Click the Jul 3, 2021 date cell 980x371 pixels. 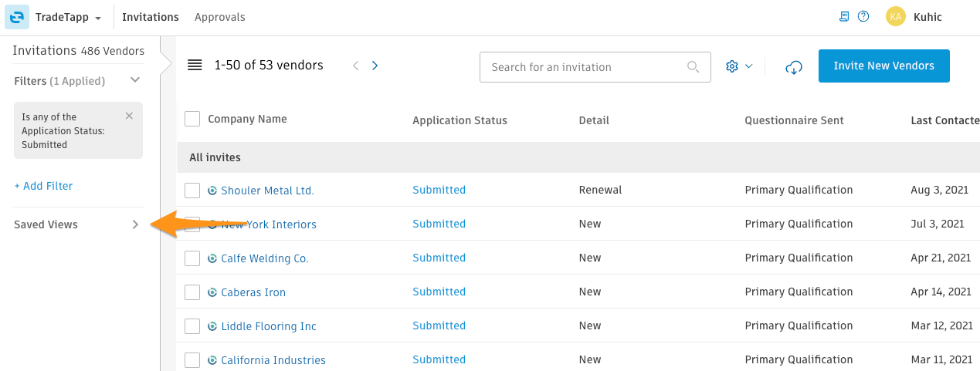[x=938, y=224]
